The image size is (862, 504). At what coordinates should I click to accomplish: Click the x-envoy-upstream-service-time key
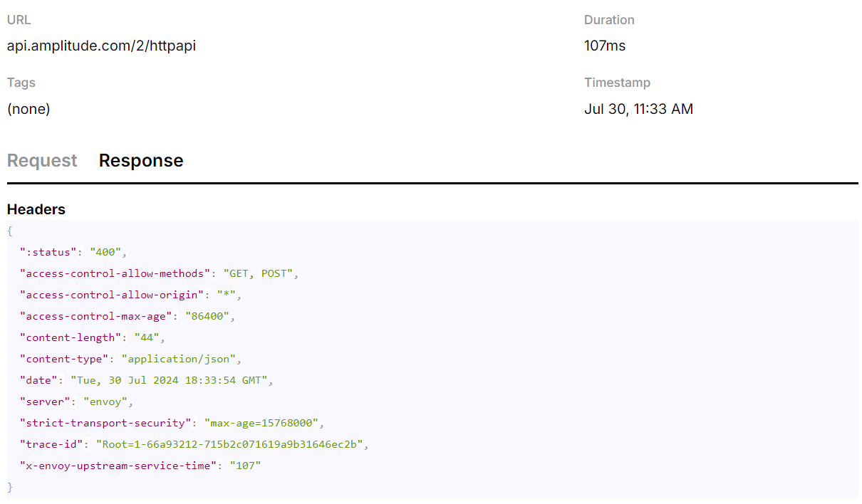tap(118, 466)
